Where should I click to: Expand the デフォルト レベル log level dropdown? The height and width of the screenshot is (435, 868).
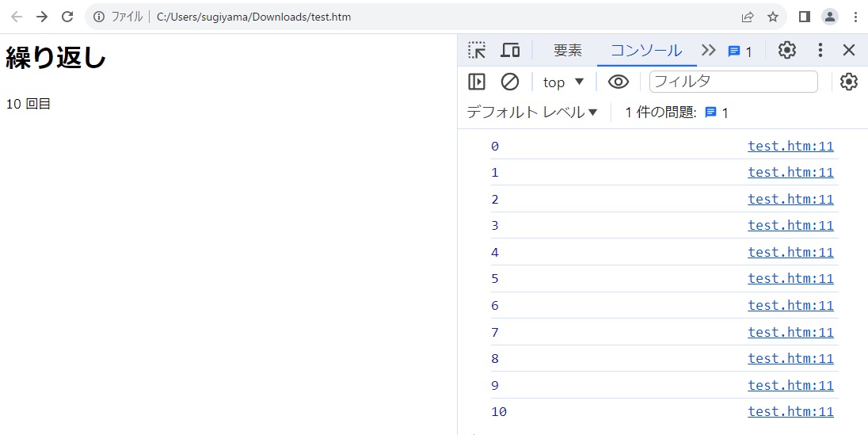pos(531,113)
